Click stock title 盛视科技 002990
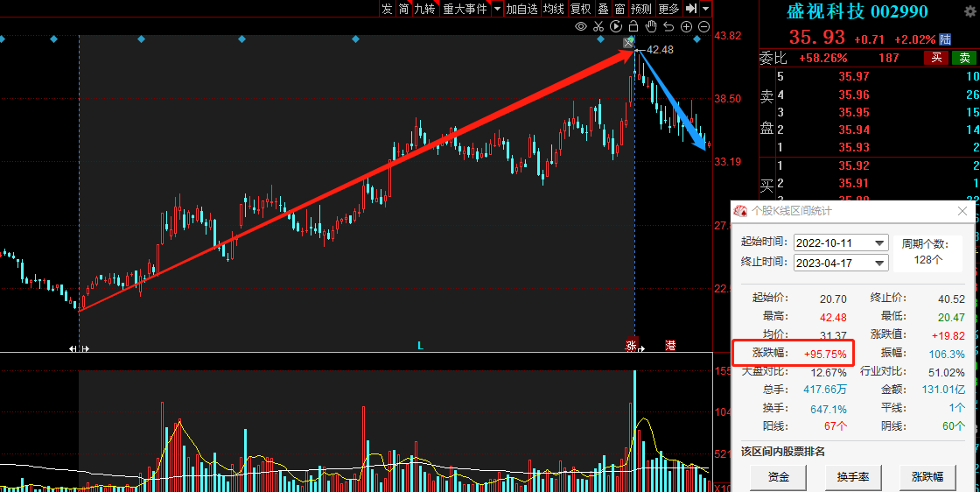Viewport: 980px width, 492px height. coord(857,12)
